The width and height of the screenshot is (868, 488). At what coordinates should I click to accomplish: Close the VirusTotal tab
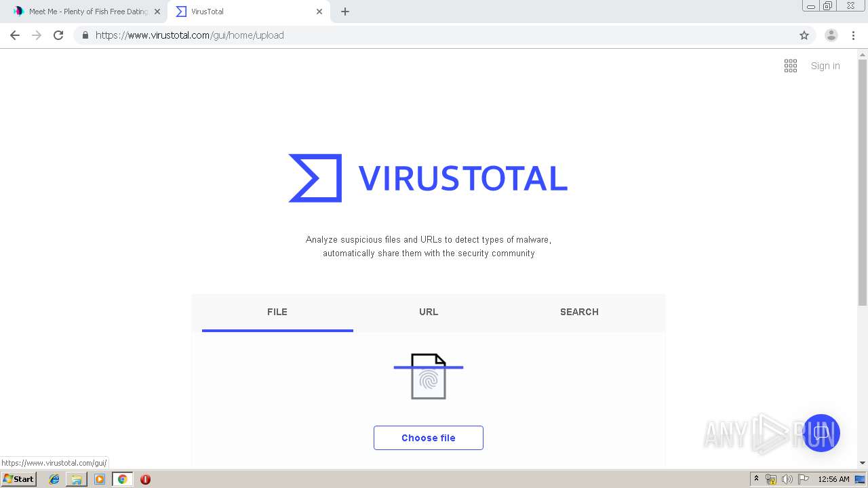point(319,12)
